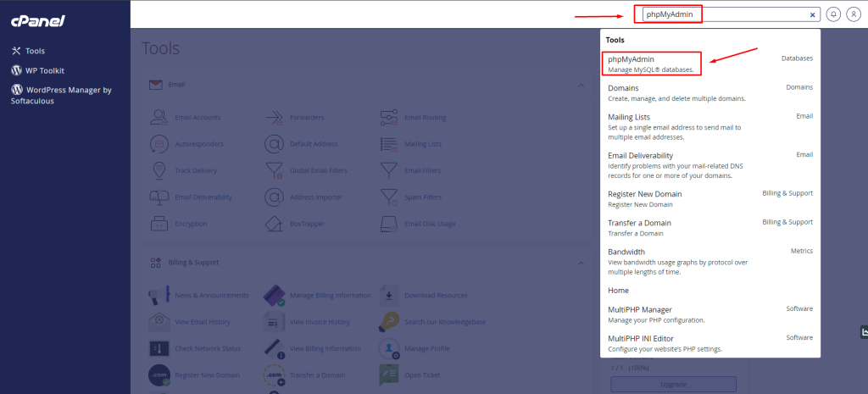Click the cPanel logo
Screen dimensions: 868x394
39,20
